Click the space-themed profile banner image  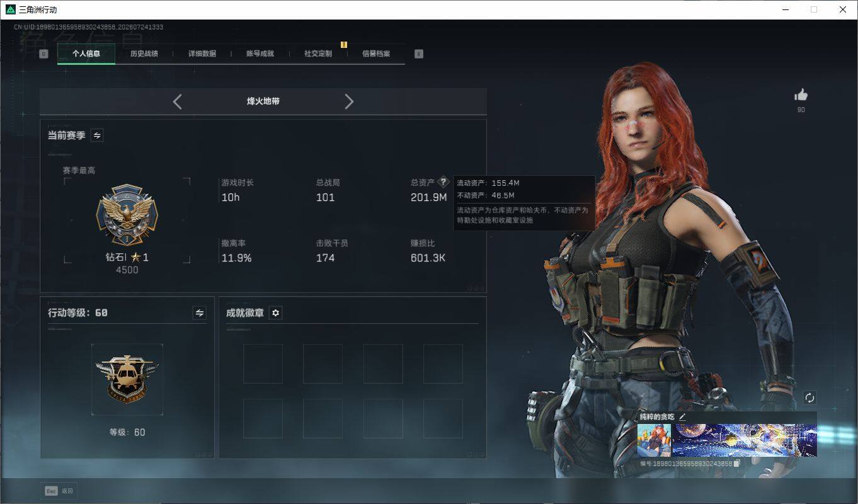745,440
